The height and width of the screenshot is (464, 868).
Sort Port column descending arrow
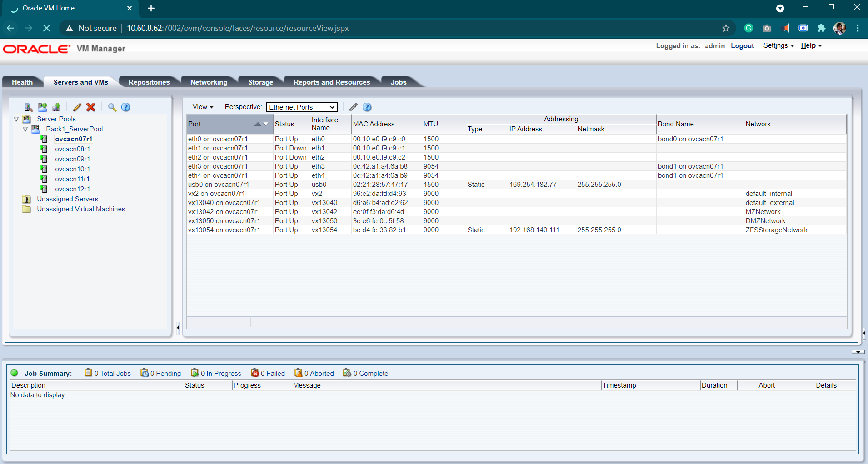coord(266,124)
